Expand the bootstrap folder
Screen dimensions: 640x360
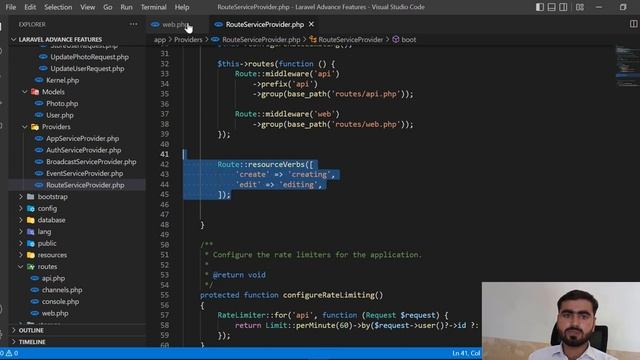pos(21,197)
